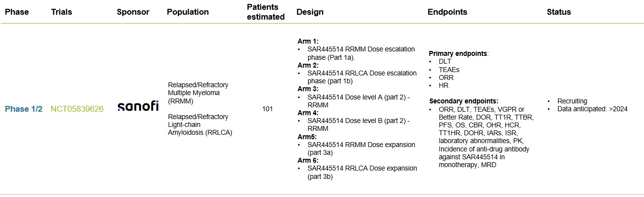Select the Sponsor column header

click(x=133, y=12)
